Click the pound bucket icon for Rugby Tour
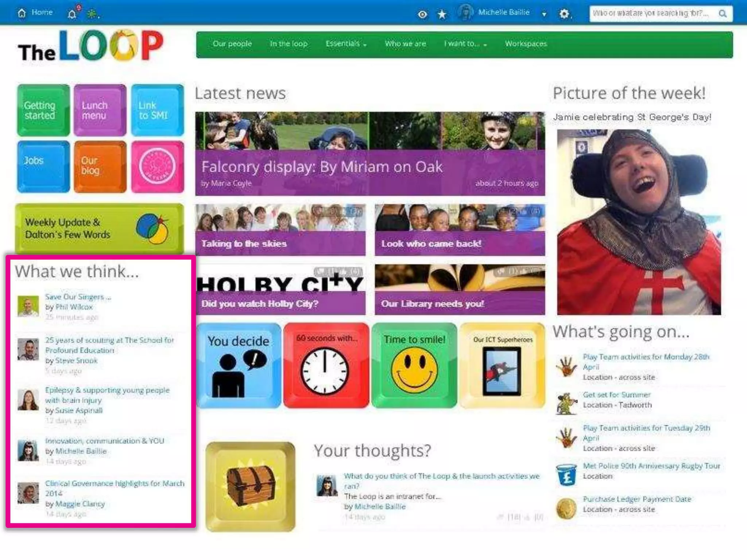 (566, 474)
